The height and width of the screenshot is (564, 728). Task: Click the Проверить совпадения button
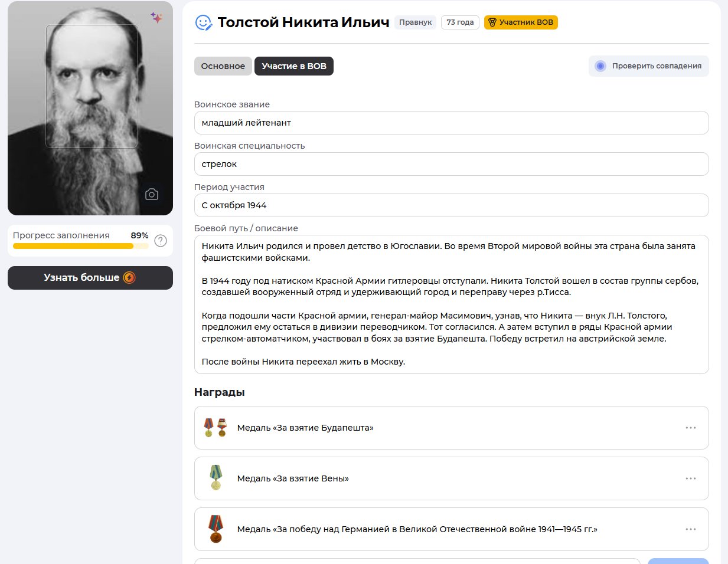tap(648, 66)
